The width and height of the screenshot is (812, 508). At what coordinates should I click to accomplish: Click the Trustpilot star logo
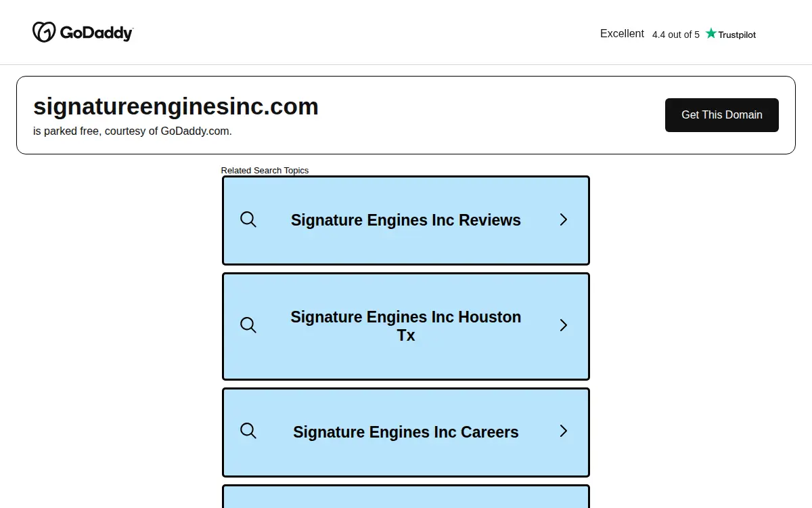[x=730, y=34]
